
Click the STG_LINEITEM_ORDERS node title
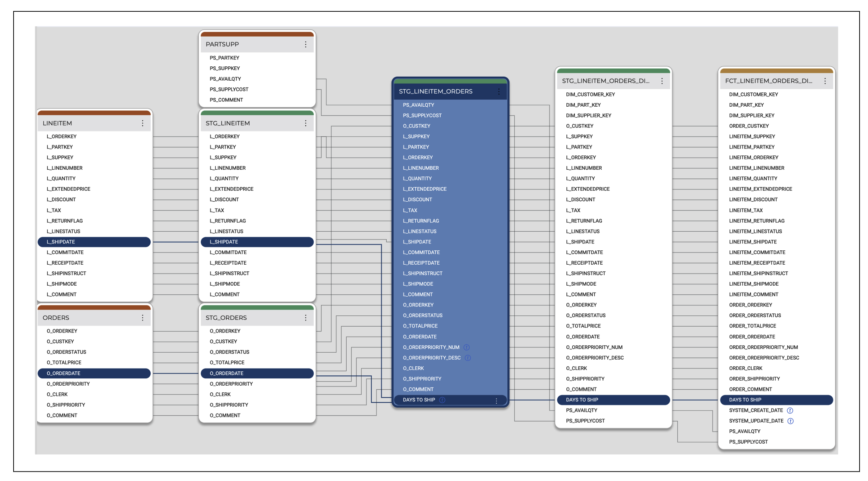435,92
